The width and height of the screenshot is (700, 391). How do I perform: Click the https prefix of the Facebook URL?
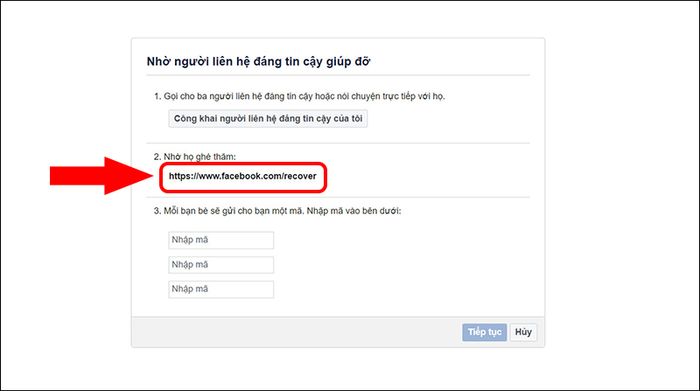[179, 176]
